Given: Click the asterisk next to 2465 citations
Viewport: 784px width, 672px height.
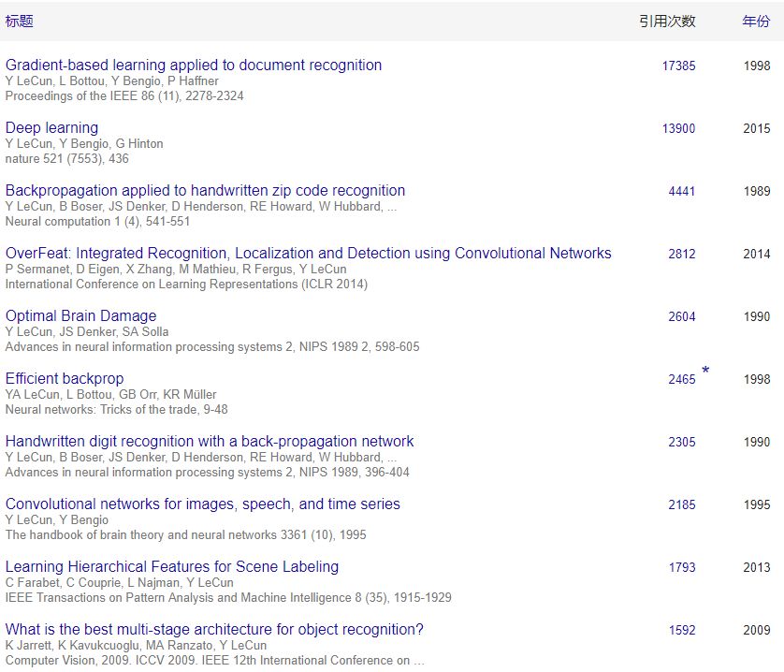Looking at the screenshot, I should pyautogui.click(x=705, y=372).
